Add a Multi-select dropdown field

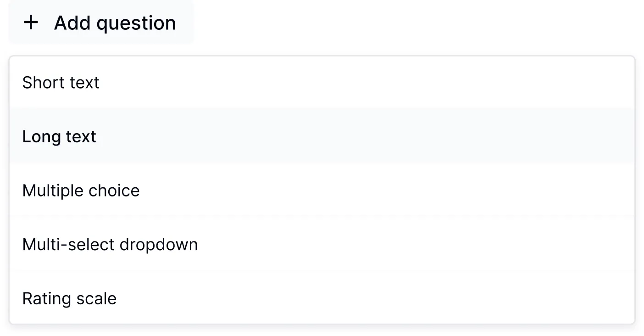coord(110,245)
